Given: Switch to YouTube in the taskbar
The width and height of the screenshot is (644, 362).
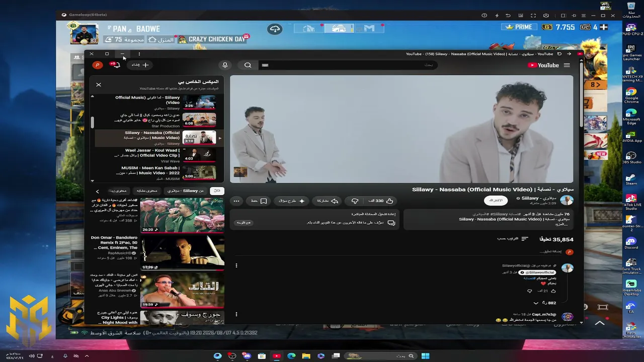Looking at the screenshot, I should 276,356.
